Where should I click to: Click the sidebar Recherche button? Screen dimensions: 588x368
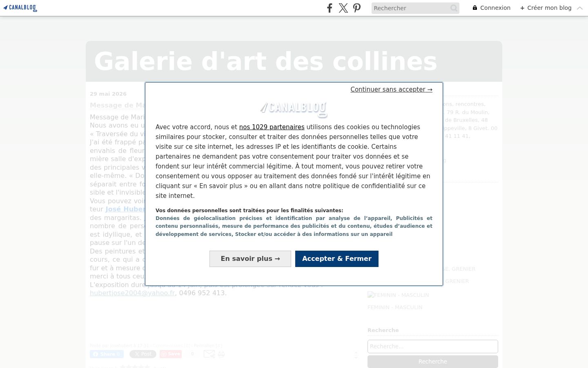click(x=433, y=361)
